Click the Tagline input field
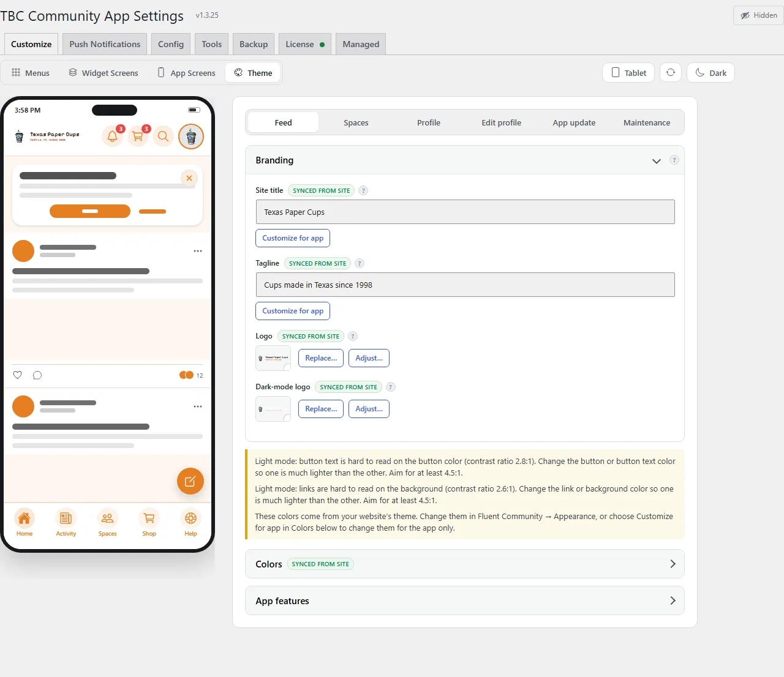This screenshot has width=784, height=677. (x=465, y=285)
